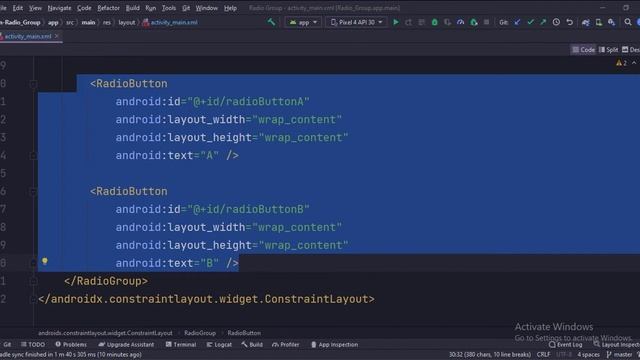Open the Navigate menu
640x360 pixels.
tap(59, 8)
